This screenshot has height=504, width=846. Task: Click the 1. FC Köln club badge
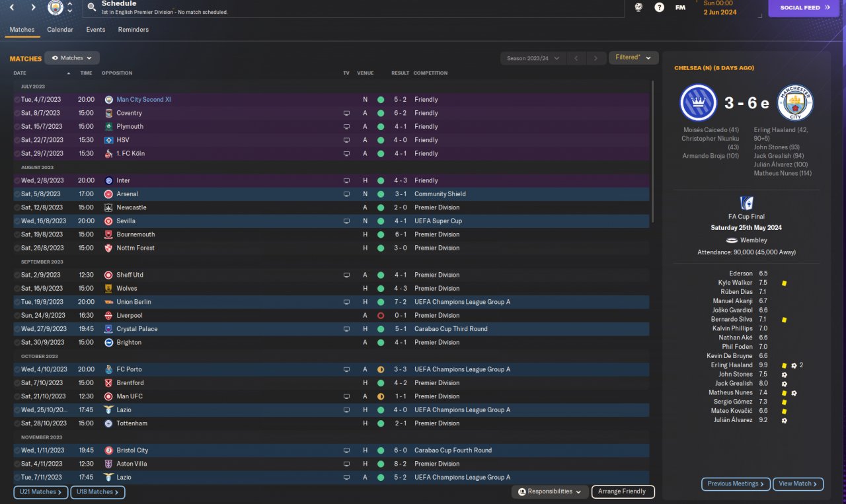[x=109, y=153]
